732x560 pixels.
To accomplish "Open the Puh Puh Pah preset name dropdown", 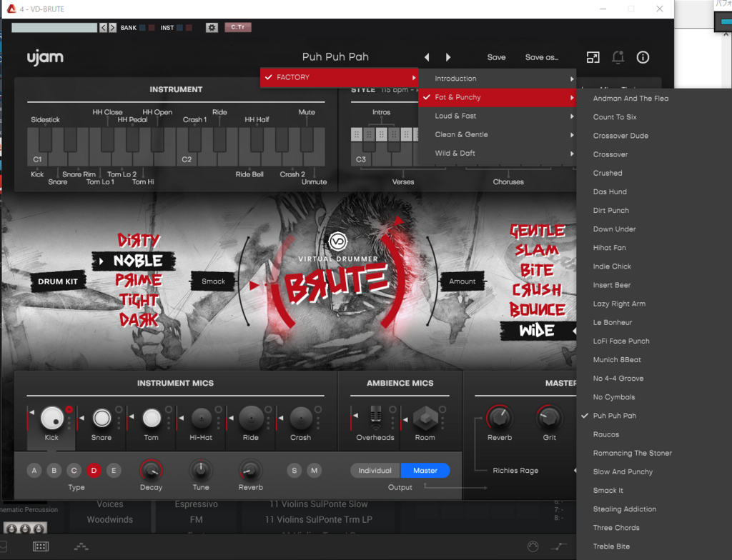I will 336,57.
